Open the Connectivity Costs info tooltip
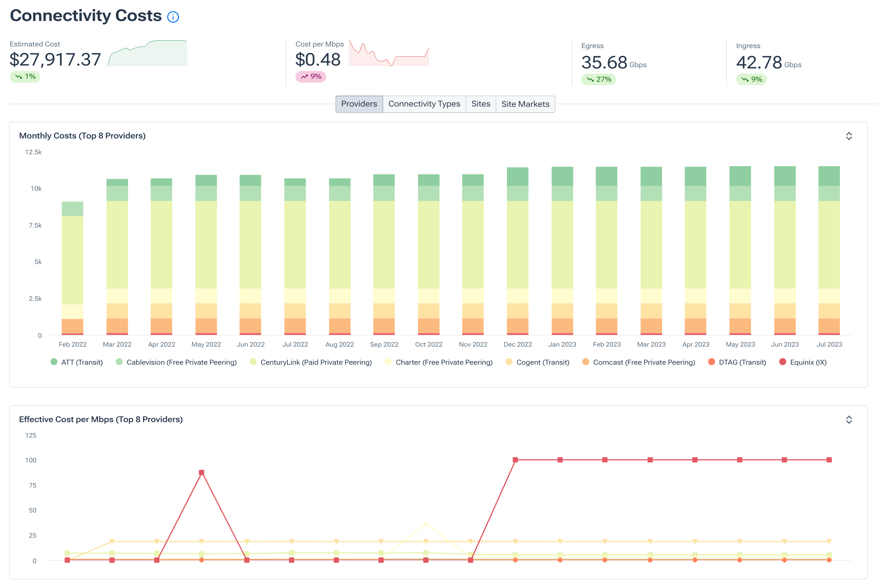878x588 pixels. pos(173,16)
